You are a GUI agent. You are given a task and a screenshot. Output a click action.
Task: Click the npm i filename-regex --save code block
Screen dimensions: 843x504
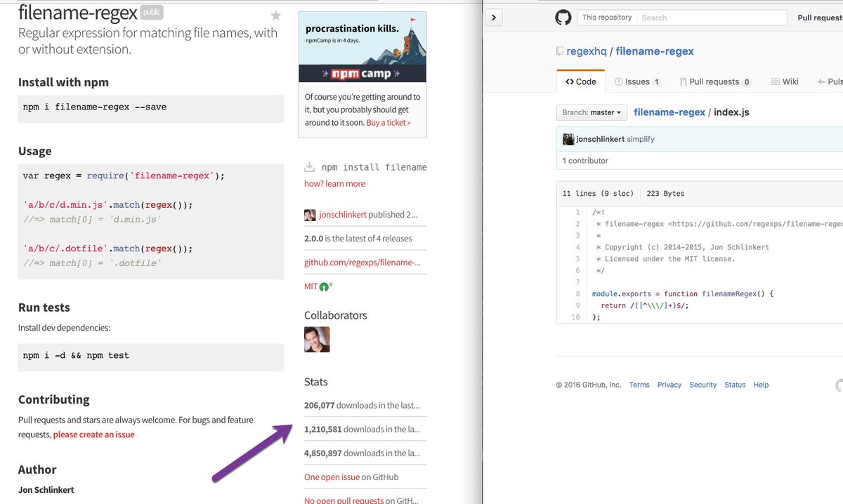pos(151,109)
